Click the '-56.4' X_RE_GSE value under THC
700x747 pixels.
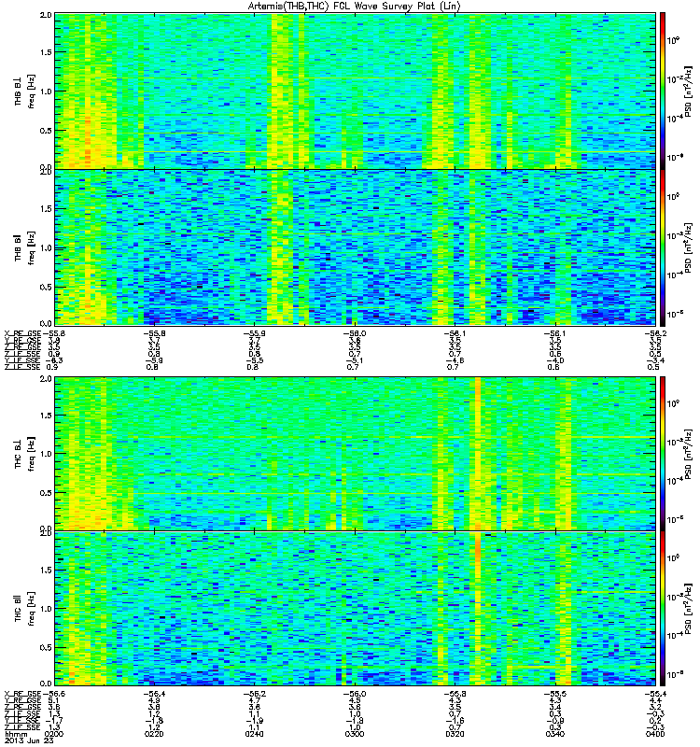[153, 694]
